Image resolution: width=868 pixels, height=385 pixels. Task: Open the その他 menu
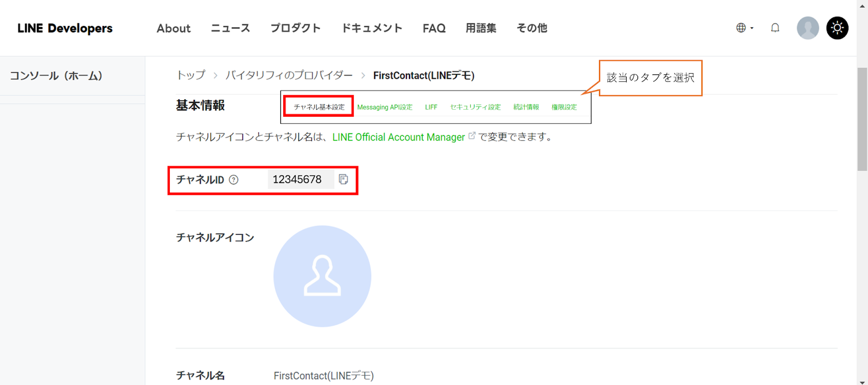point(532,28)
